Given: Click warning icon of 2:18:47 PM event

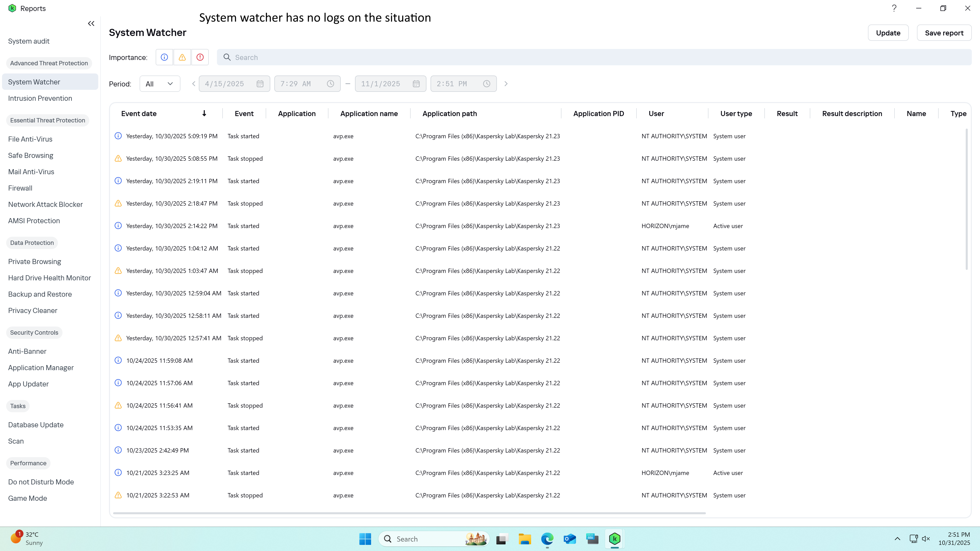Looking at the screenshot, I should 118,203.
